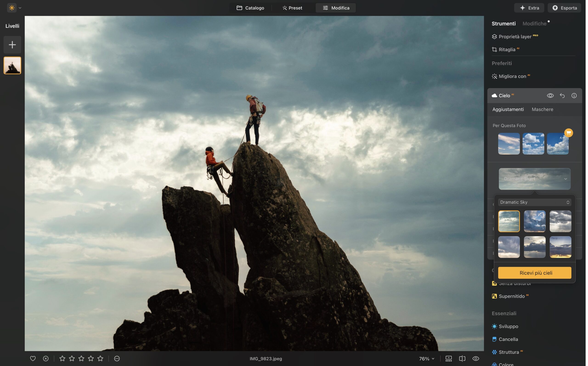Click the add new layer plus button
Screen dimensions: 588x366
pos(12,45)
